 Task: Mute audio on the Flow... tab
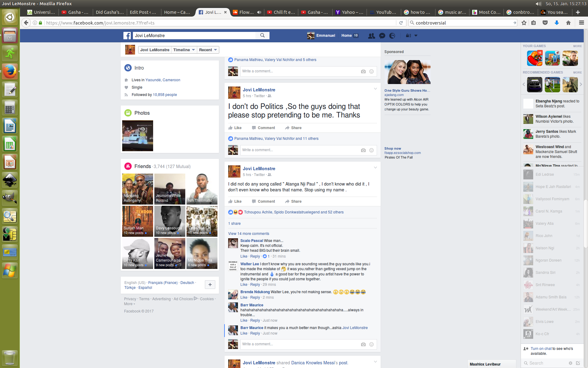point(259,12)
